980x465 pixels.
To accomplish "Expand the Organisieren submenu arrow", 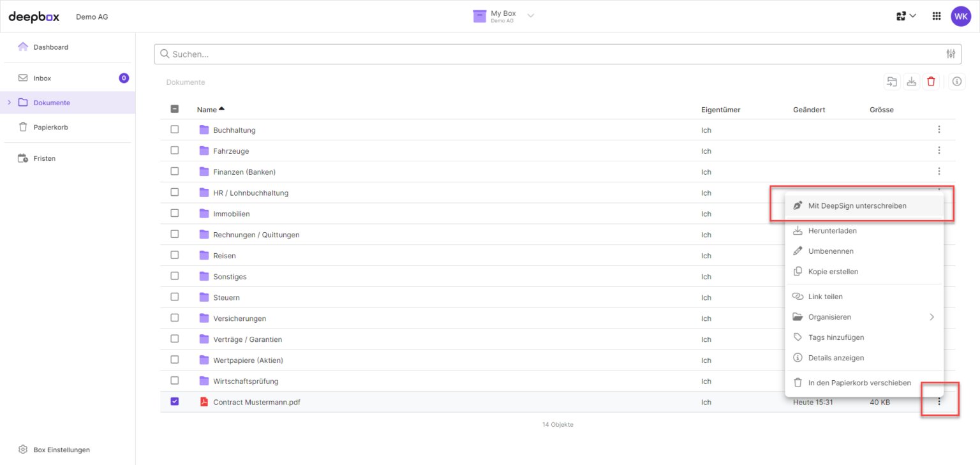I will tap(932, 317).
